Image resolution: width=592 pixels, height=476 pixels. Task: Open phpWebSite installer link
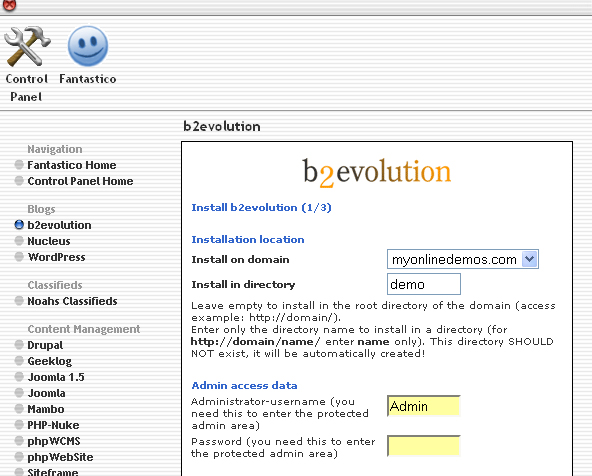point(60,457)
